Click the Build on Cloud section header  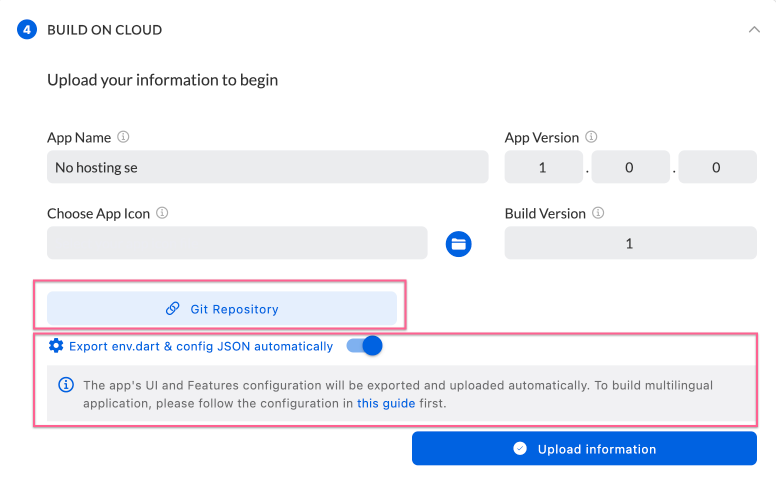pos(105,30)
